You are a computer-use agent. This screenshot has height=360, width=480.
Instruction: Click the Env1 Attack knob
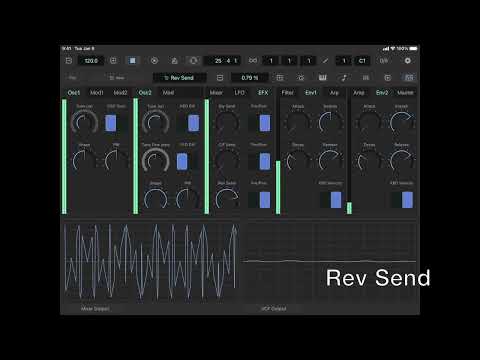[298, 123]
